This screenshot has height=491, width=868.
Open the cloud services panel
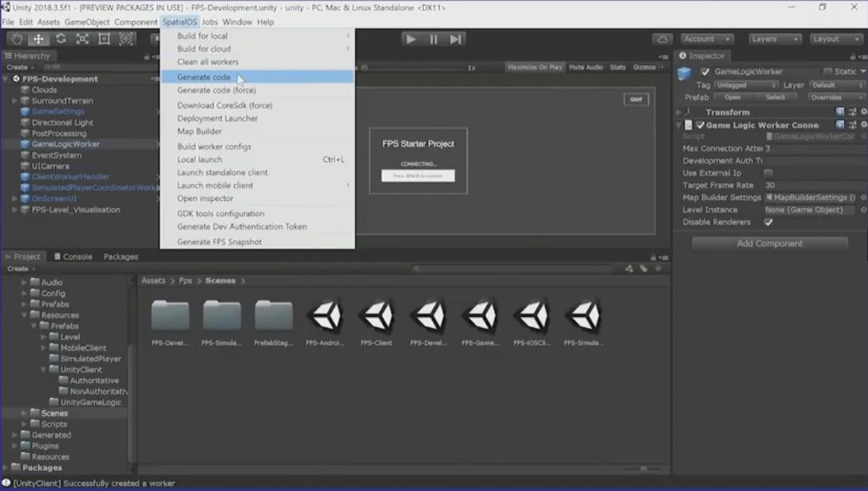tap(662, 39)
